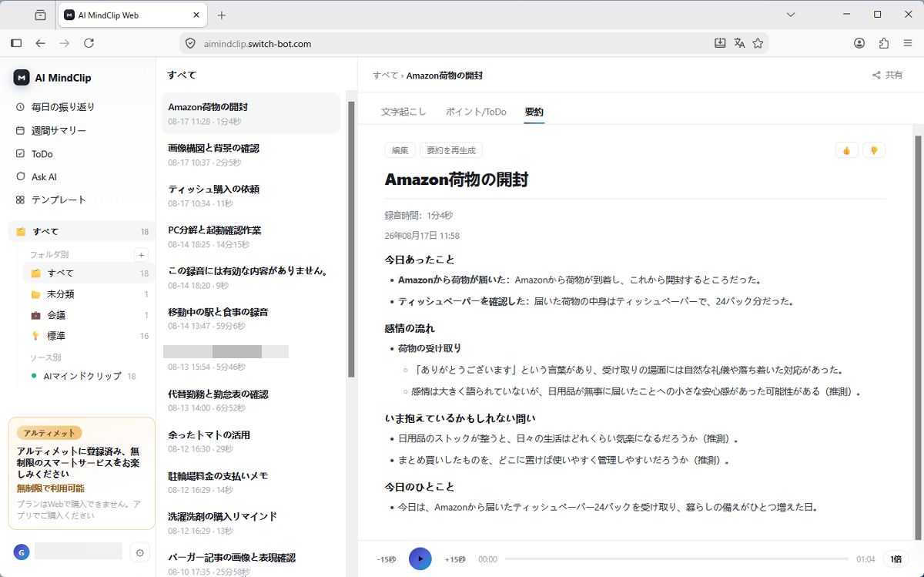
Task: Add a new folder with plus button
Action: [x=141, y=254]
